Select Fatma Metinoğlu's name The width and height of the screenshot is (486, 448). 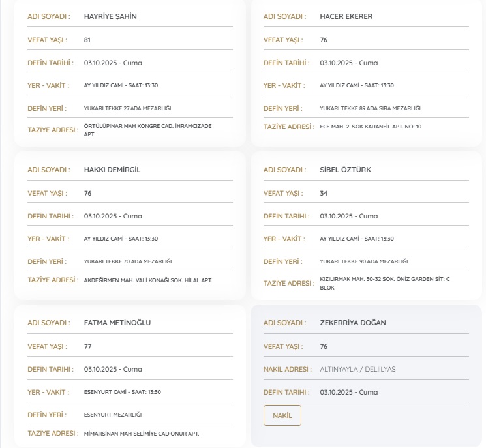click(117, 323)
